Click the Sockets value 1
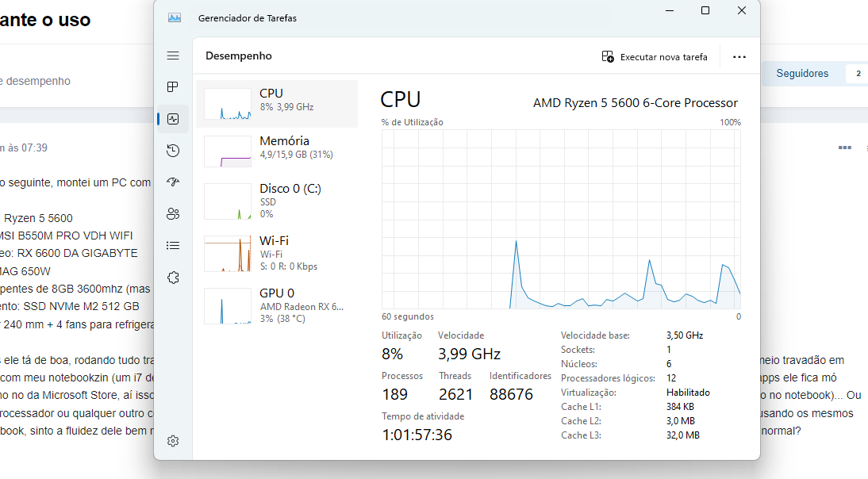The width and height of the screenshot is (868, 479). coord(669,350)
